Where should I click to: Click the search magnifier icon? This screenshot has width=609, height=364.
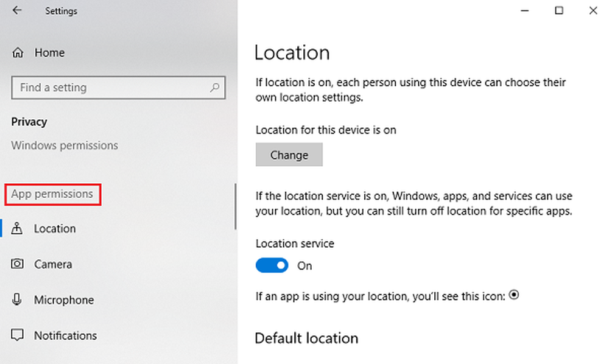click(x=215, y=88)
